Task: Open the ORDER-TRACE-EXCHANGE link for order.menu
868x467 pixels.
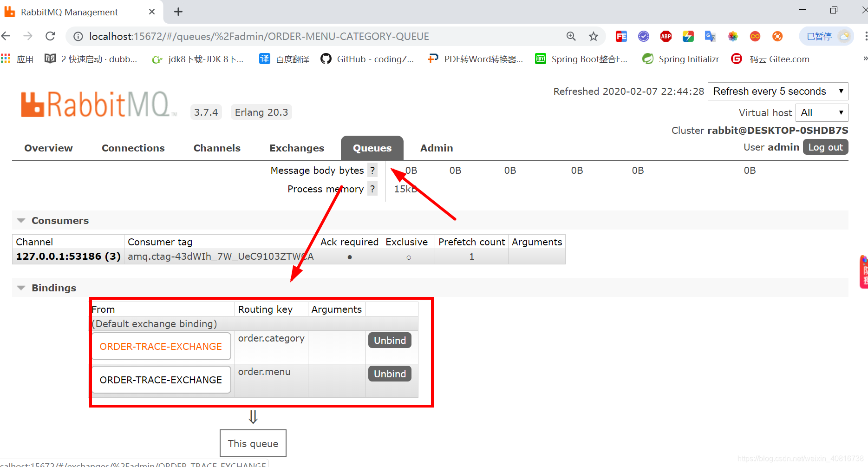Action: [161, 380]
